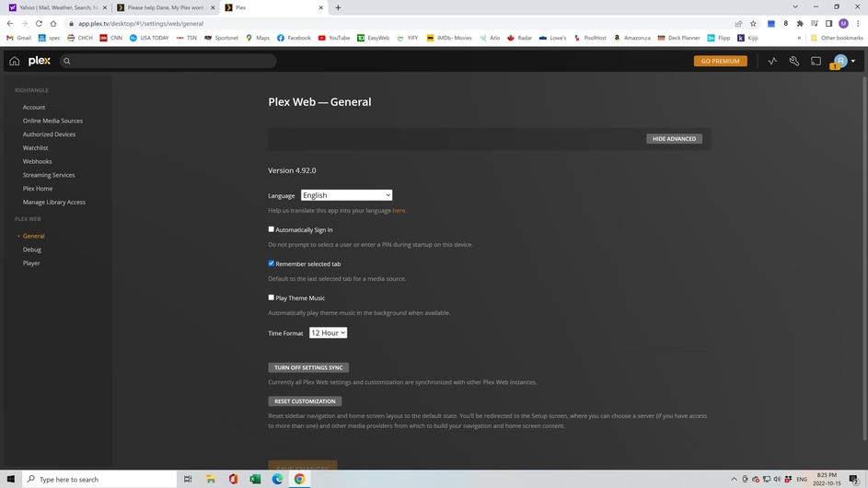868x488 pixels.
Task: Open the Time Format dropdown
Action: 328,333
